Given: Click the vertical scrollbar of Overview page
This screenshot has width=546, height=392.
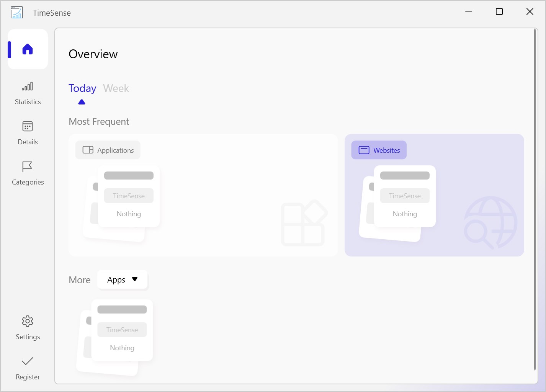Looking at the screenshot, I should click(535, 199).
